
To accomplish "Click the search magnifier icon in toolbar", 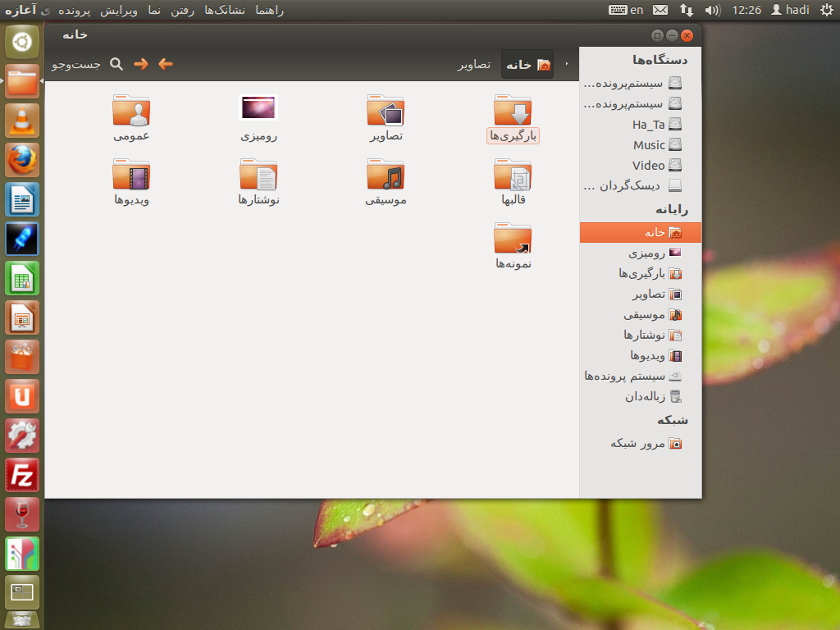I will [x=116, y=64].
